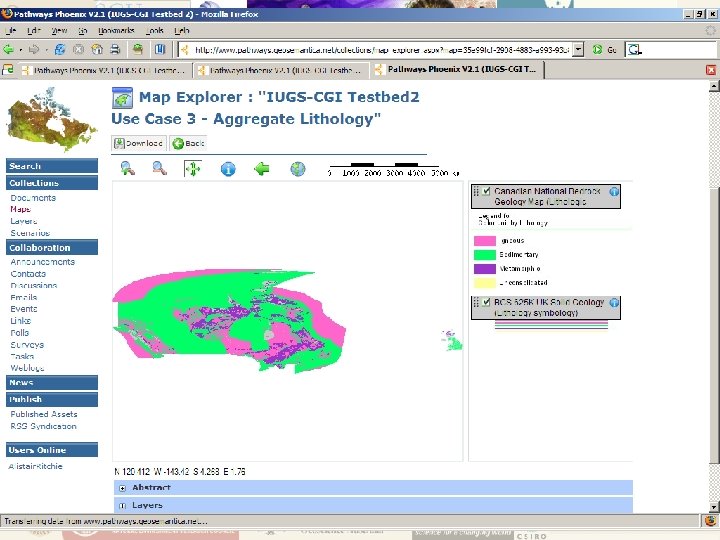The image size is (720, 540).
Task: Switch to the second Pathways Phoenix tab
Action: point(278,70)
